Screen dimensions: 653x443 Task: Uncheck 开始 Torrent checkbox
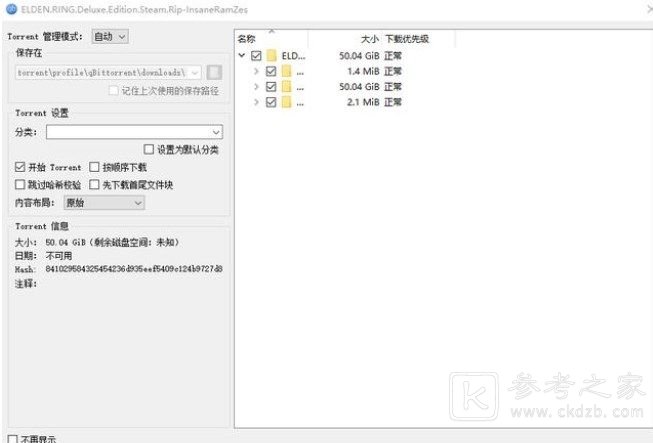click(x=20, y=167)
